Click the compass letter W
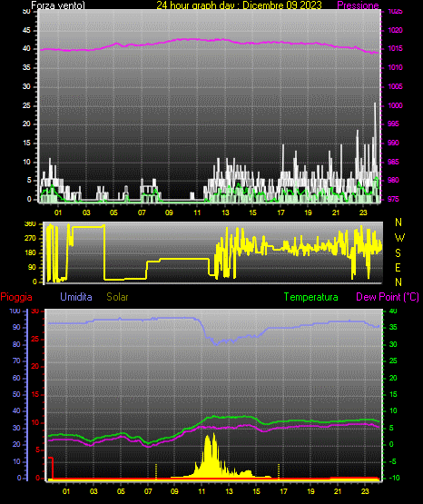423x504 pixels. pyautogui.click(x=399, y=238)
